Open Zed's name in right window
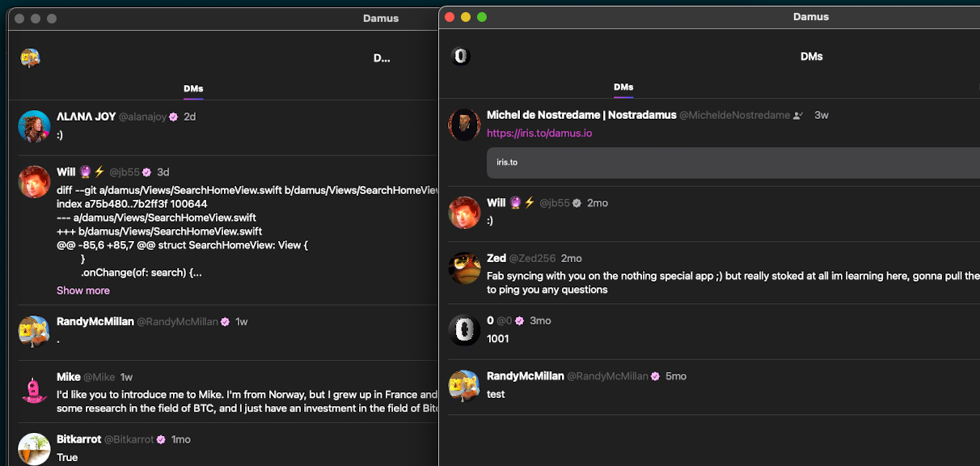The width and height of the screenshot is (980, 466). click(496, 258)
